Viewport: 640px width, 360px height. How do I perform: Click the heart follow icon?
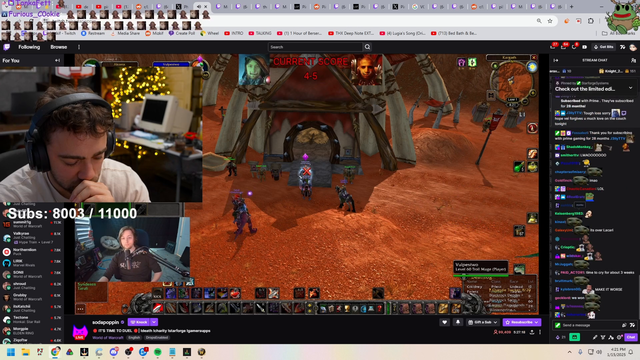[x=444, y=322]
